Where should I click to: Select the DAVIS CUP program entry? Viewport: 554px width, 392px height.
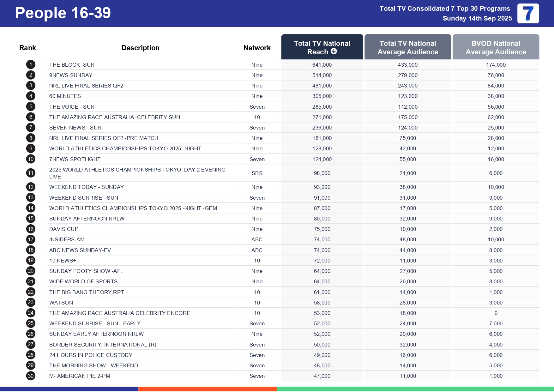[x=64, y=229]
